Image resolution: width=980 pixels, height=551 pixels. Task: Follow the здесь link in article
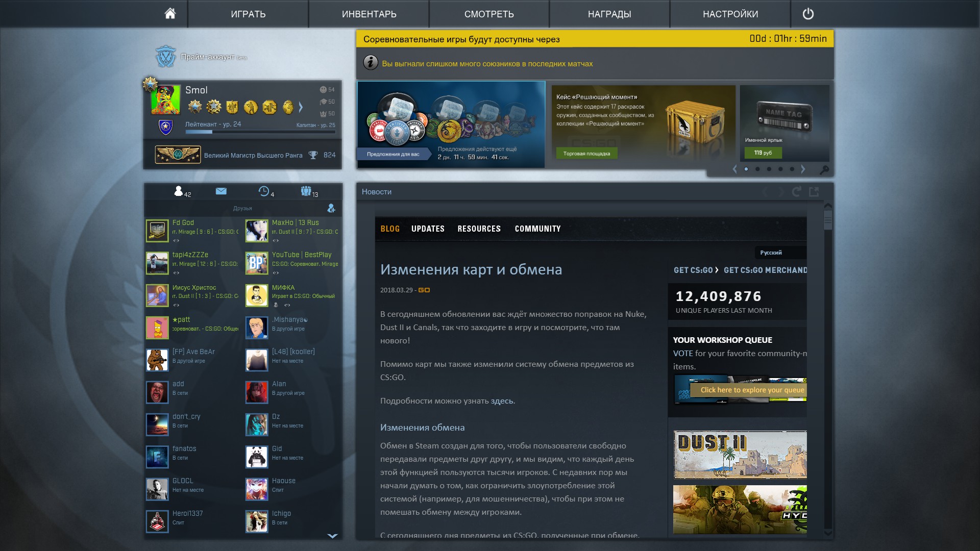pos(502,401)
